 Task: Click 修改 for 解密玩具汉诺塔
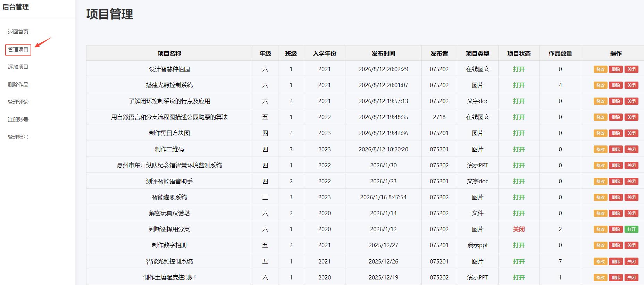(x=600, y=213)
